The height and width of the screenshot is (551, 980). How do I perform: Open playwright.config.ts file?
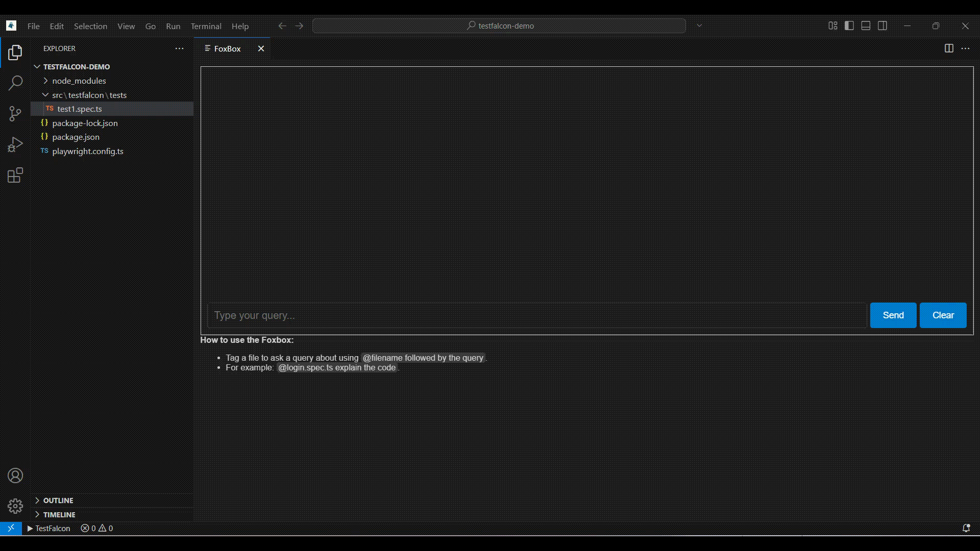(x=87, y=151)
